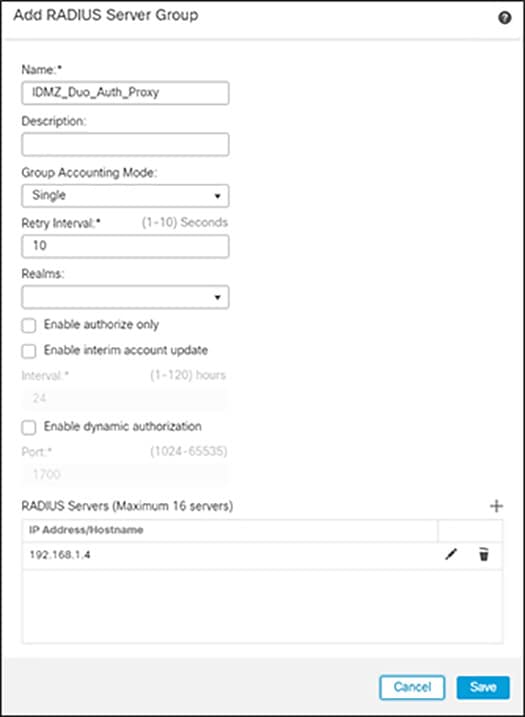Click the dynamic authorization Port field
The image size is (525, 717).
point(125,475)
